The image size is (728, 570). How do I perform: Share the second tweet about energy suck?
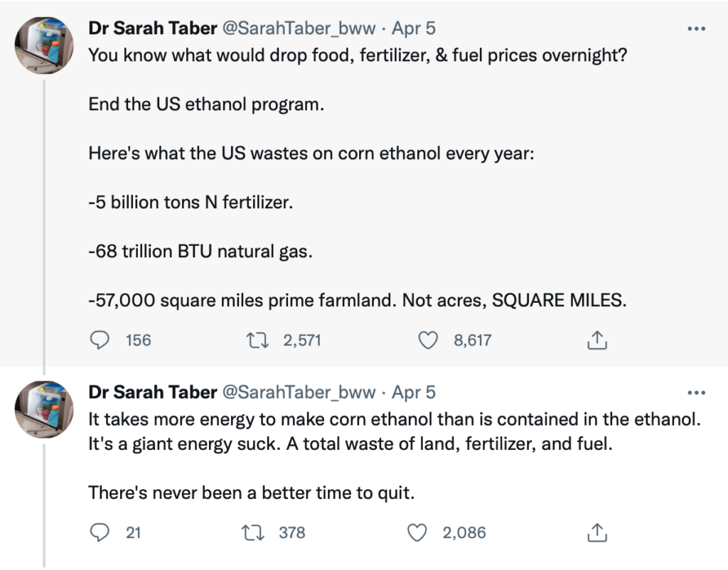click(597, 532)
